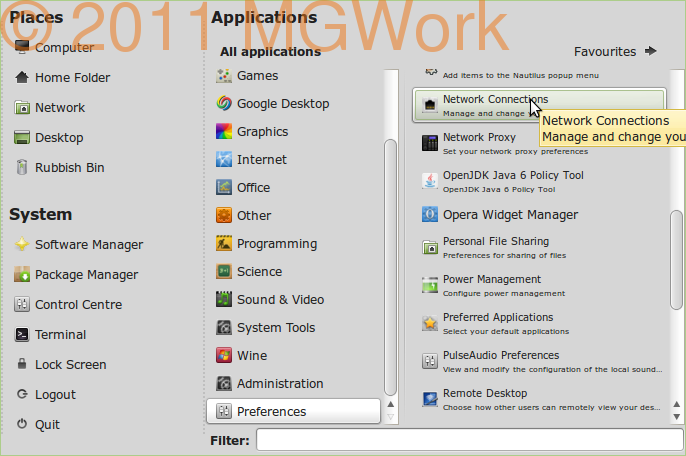This screenshot has height=456, width=686.
Task: Click the Network place icon
Action: [x=22, y=107]
